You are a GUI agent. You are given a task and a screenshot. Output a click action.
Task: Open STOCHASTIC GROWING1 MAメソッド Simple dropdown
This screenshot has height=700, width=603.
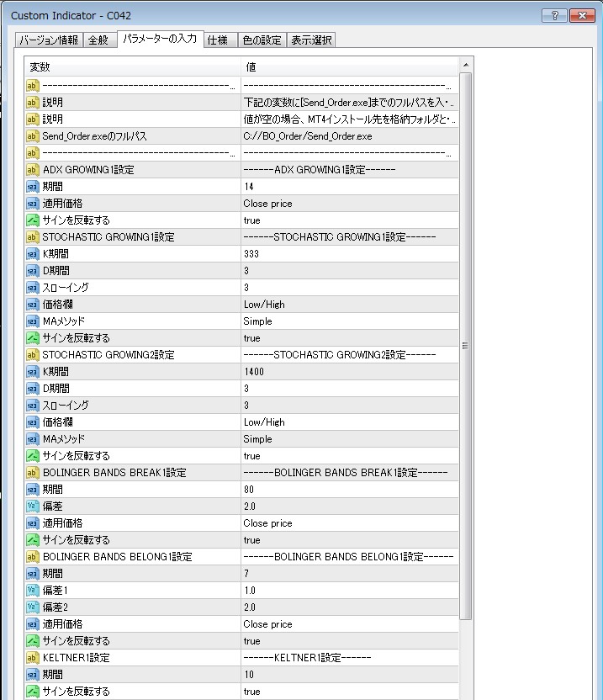point(350,321)
